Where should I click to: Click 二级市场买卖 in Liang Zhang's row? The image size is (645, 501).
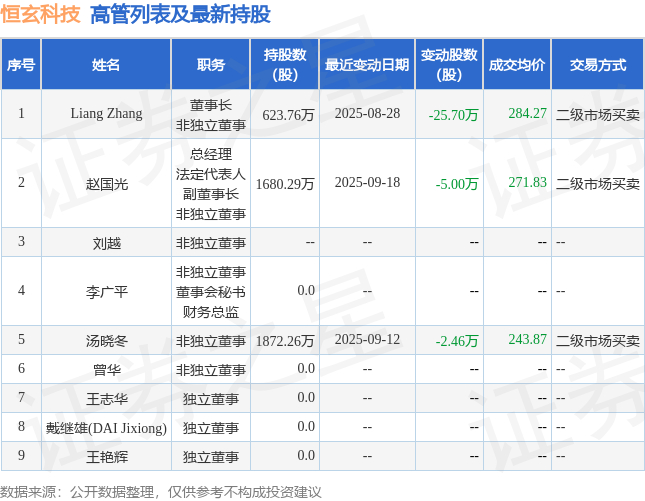point(598,115)
